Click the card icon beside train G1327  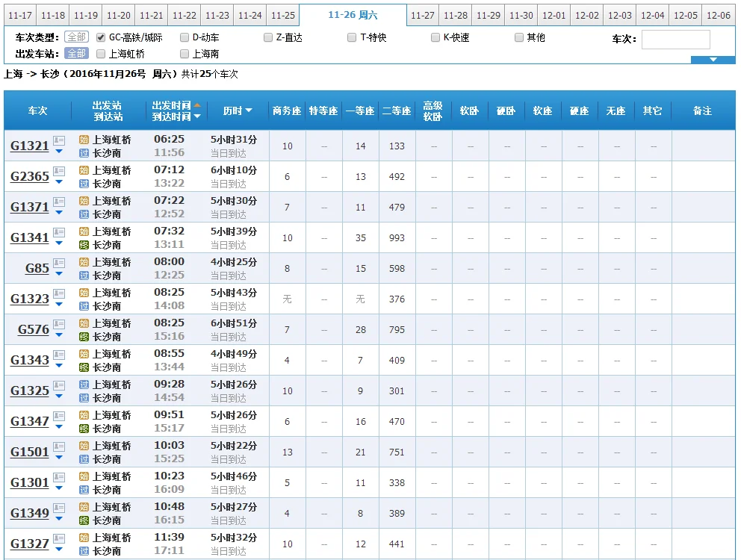point(60,538)
